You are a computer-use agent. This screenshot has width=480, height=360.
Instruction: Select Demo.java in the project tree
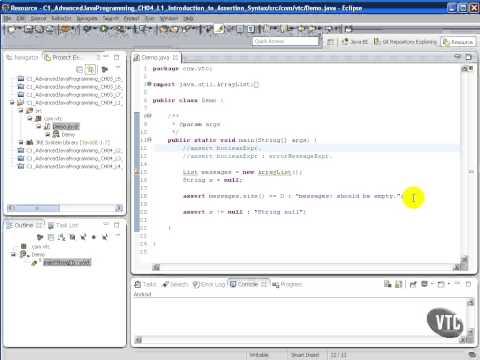pyautogui.click(x=66, y=127)
